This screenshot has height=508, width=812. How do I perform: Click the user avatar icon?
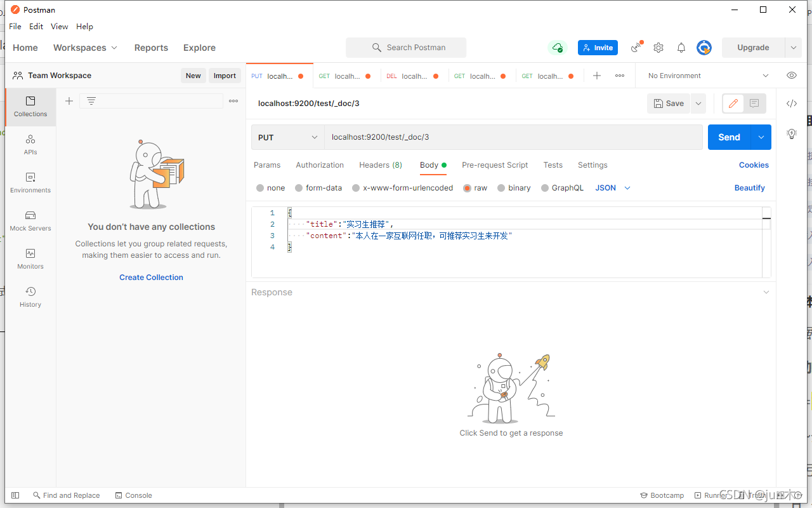click(x=704, y=48)
